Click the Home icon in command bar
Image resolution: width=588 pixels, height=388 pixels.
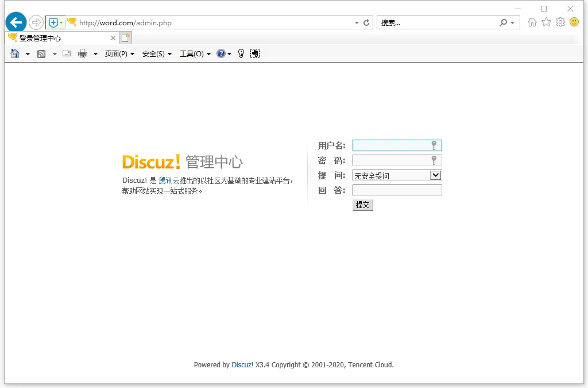tap(15, 53)
